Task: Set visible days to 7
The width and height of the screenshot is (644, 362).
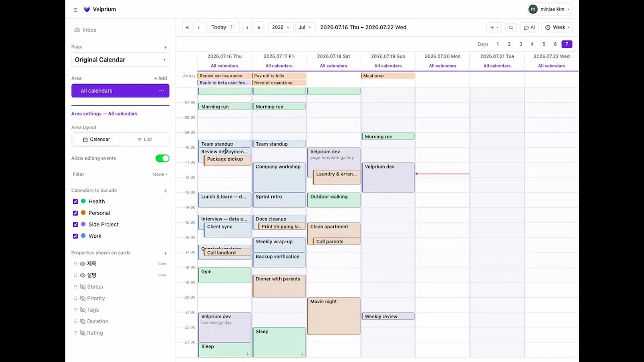Action: [567, 44]
